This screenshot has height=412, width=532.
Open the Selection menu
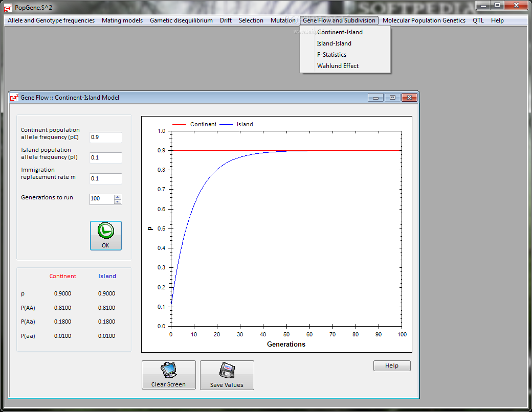[251, 20]
